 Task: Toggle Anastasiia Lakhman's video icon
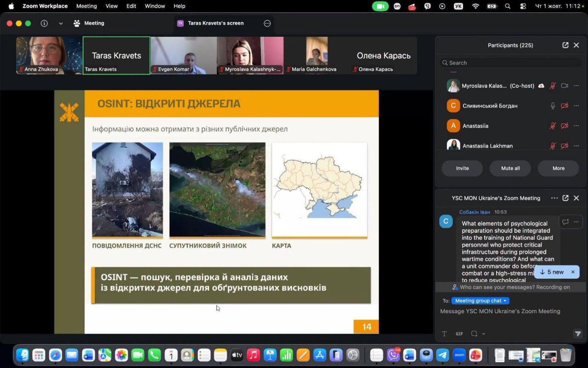(x=565, y=145)
